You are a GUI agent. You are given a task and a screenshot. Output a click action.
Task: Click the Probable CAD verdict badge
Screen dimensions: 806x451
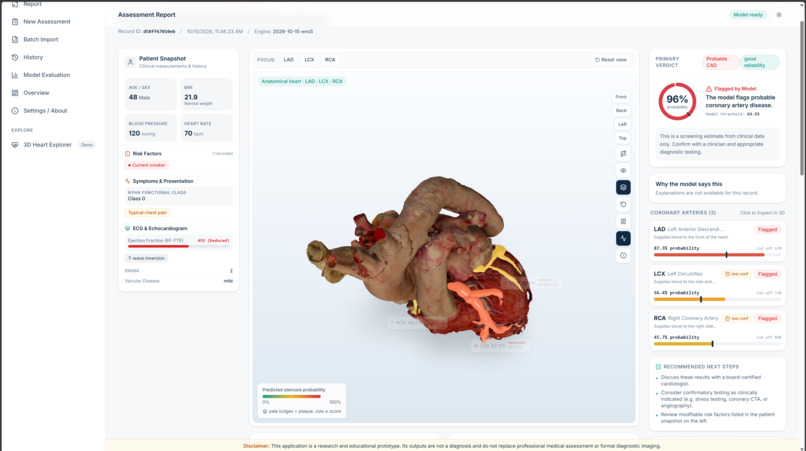pyautogui.click(x=720, y=62)
